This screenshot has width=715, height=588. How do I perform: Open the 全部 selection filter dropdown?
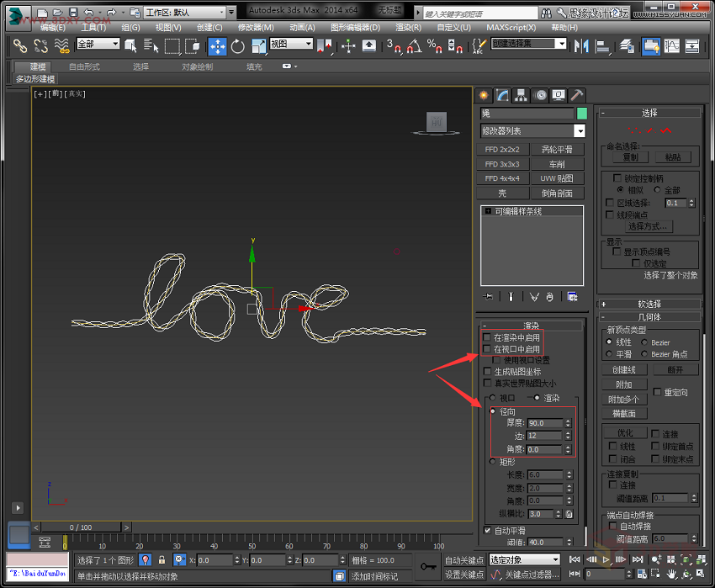click(98, 44)
